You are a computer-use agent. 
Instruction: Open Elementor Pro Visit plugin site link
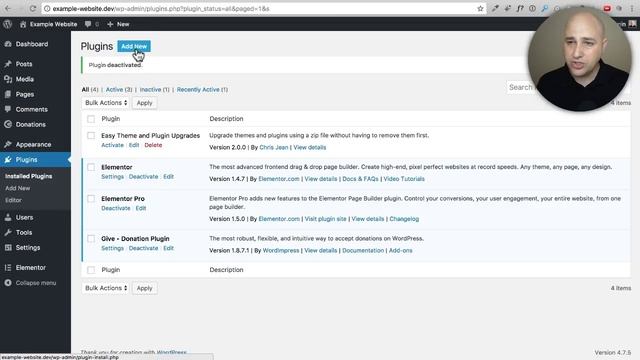coord(325,219)
